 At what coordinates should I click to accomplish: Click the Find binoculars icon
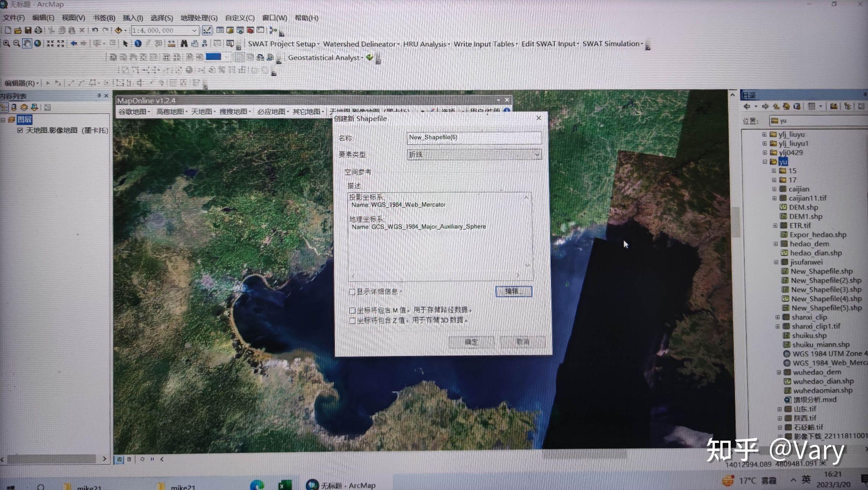point(184,43)
